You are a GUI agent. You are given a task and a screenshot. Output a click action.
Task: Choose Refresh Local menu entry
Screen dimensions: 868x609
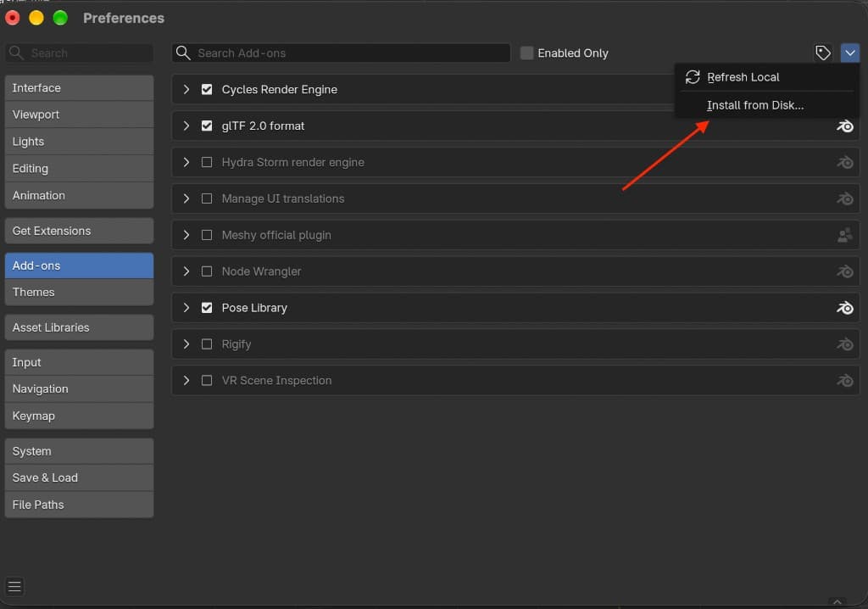pos(766,77)
